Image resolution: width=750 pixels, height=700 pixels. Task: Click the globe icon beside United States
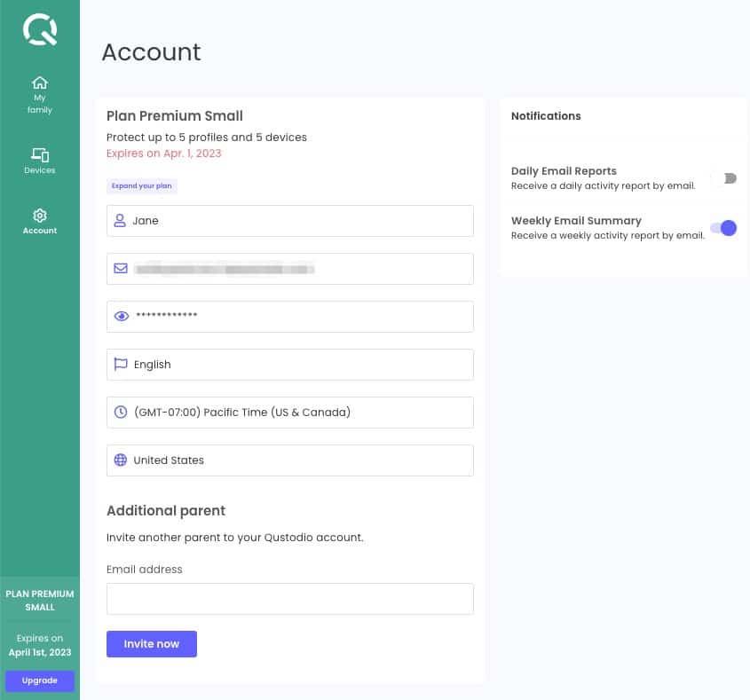coord(121,460)
